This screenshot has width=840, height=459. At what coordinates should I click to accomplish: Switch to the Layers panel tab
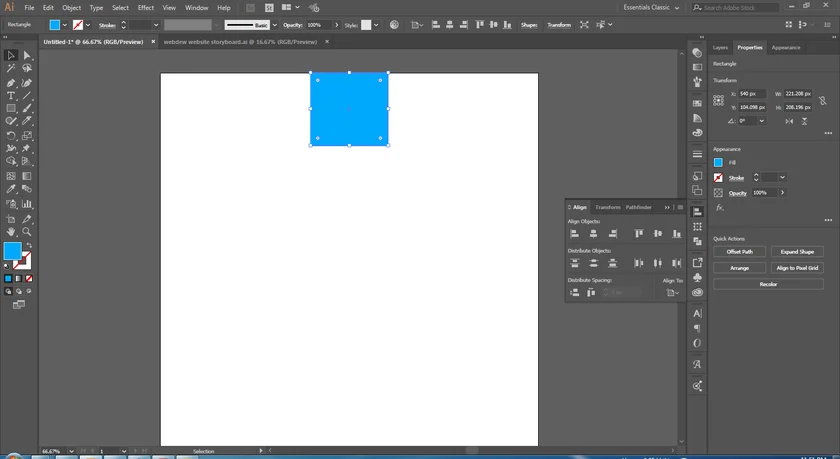click(720, 47)
